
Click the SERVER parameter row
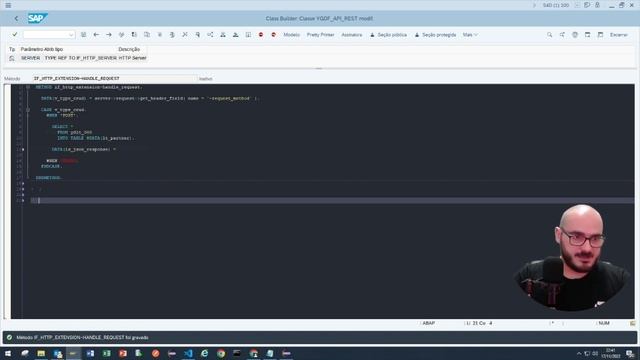coord(84,58)
